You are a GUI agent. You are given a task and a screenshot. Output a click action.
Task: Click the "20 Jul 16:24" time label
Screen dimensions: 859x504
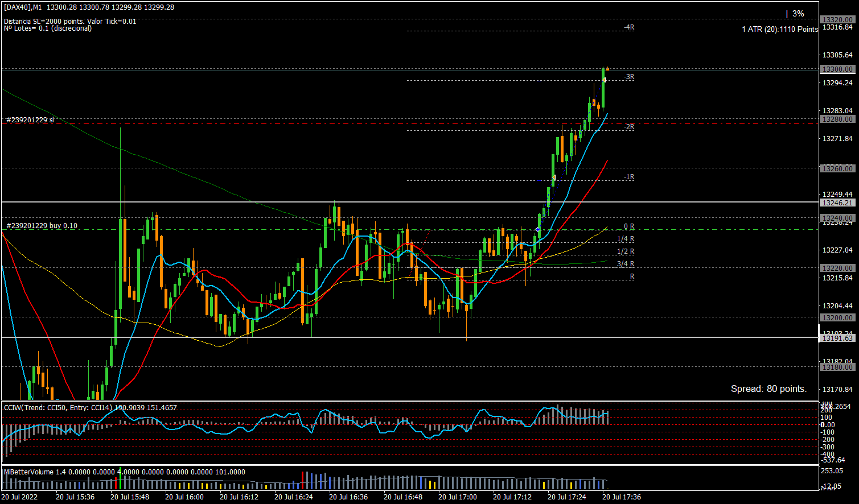(x=294, y=497)
